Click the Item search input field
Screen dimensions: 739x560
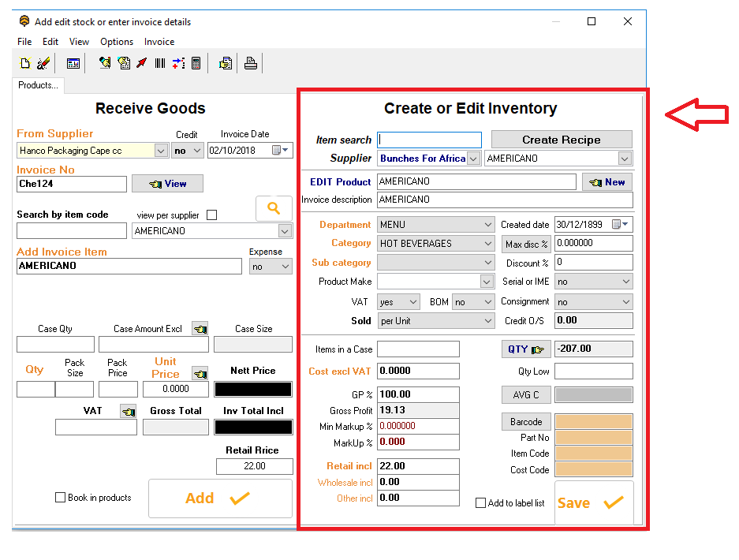pos(429,140)
